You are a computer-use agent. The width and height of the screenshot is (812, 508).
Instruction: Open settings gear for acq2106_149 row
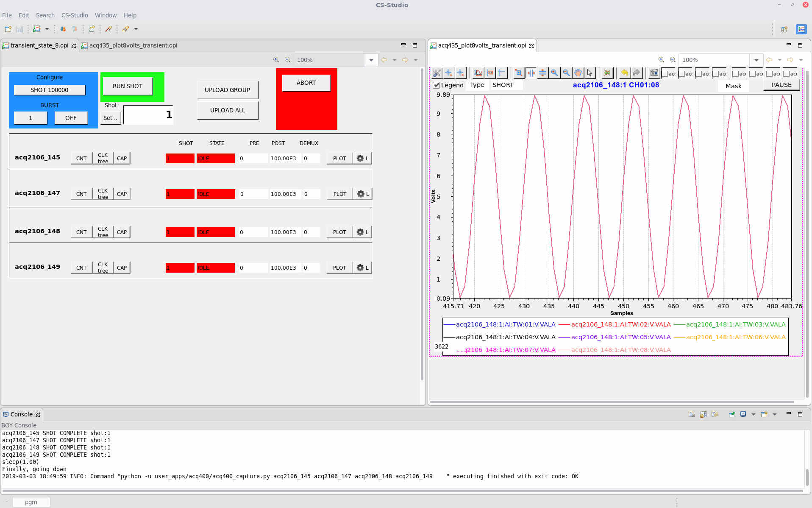[x=362, y=268]
